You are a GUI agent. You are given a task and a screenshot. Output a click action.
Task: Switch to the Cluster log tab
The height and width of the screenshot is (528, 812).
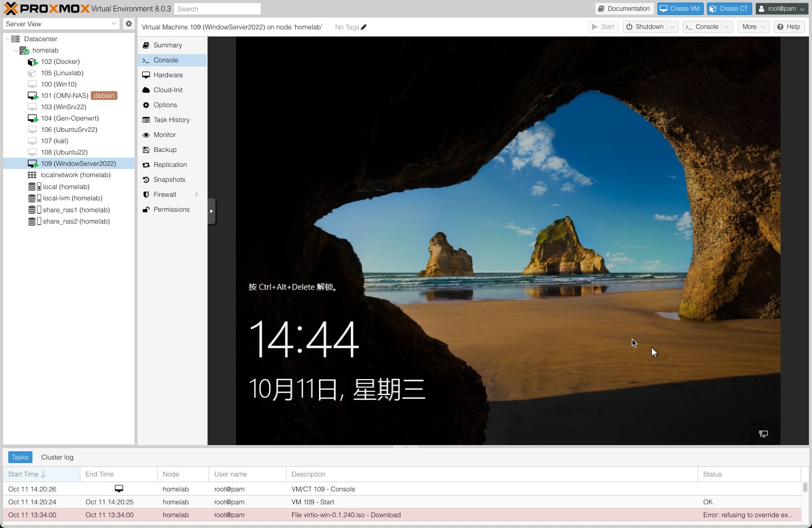(x=57, y=457)
